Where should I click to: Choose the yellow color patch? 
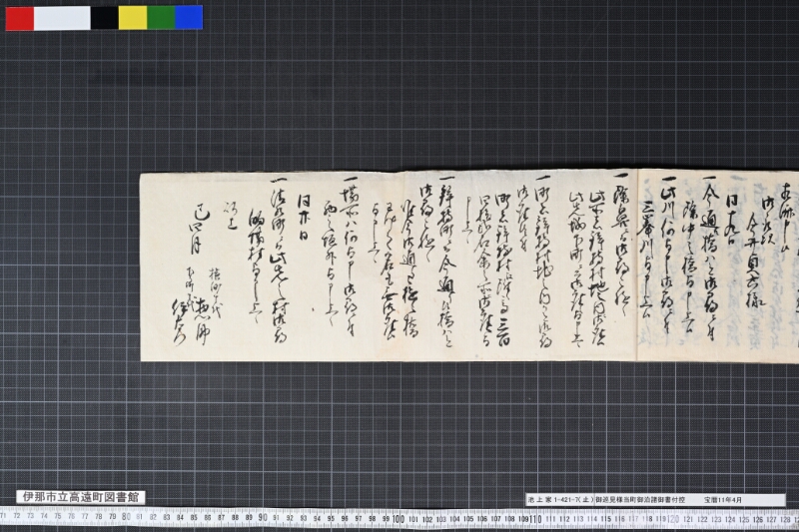(133, 18)
